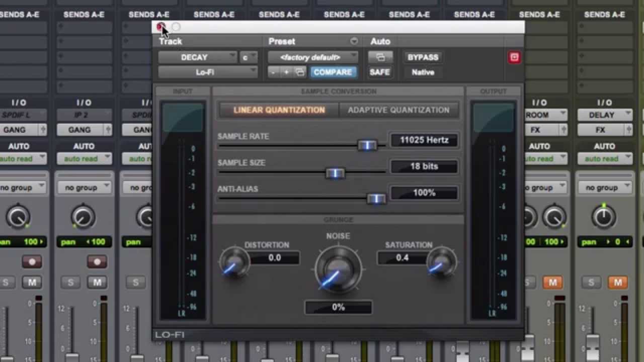This screenshot has height=362, width=644.
Task: Open no group dropdown on IP 2 channel
Action: tap(84, 188)
